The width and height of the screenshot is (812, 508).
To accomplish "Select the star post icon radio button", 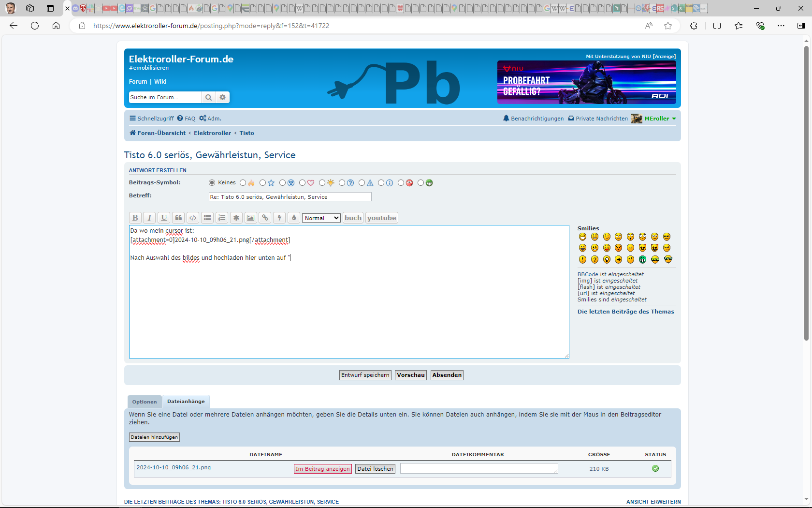I will (263, 183).
